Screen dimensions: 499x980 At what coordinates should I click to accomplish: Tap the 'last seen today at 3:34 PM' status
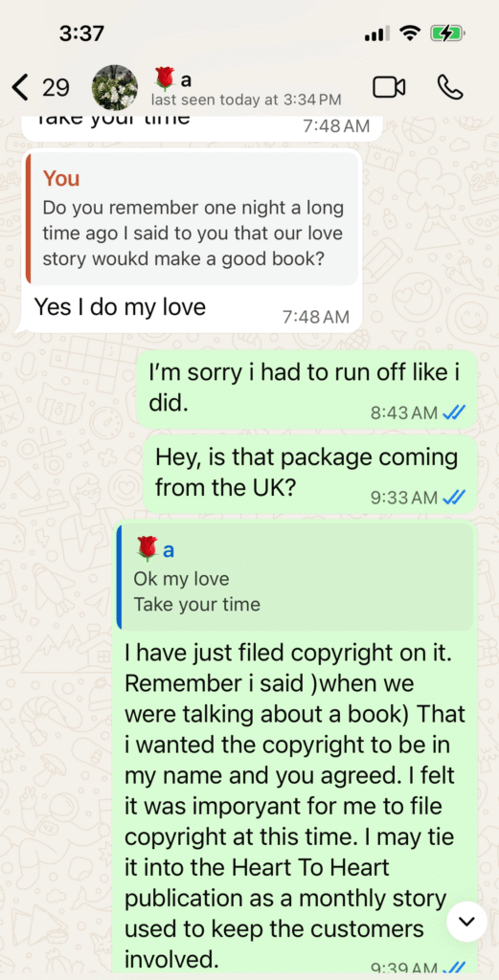click(x=246, y=100)
